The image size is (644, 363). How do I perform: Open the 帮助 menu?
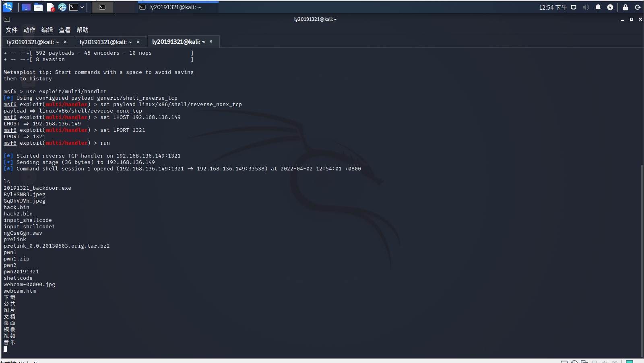tap(83, 30)
